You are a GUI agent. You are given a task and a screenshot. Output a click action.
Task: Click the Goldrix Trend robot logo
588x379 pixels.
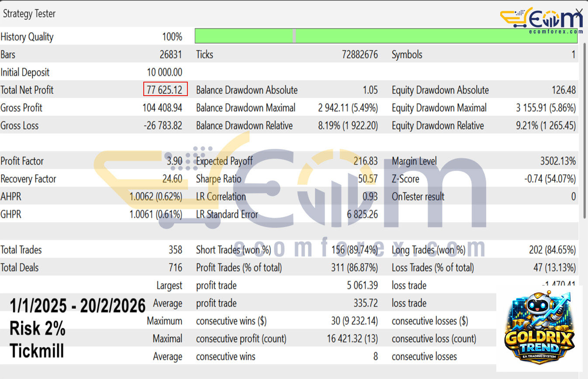pos(539,327)
